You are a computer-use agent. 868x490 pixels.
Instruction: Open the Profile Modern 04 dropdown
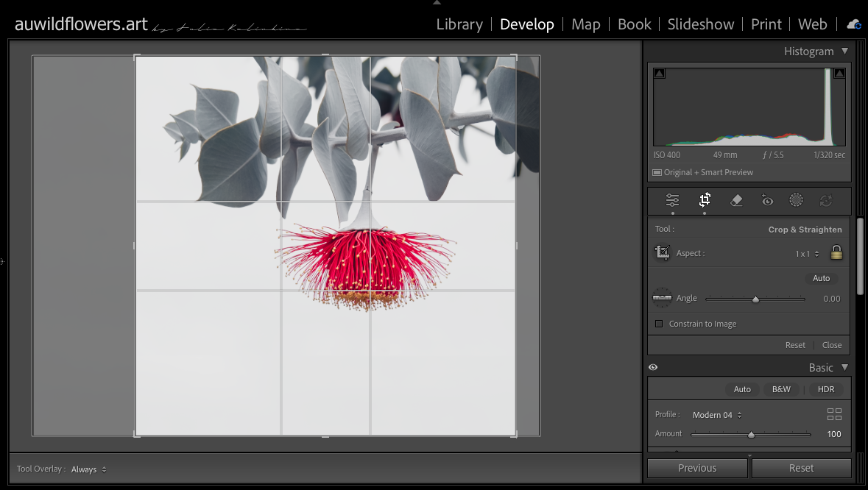pos(717,415)
